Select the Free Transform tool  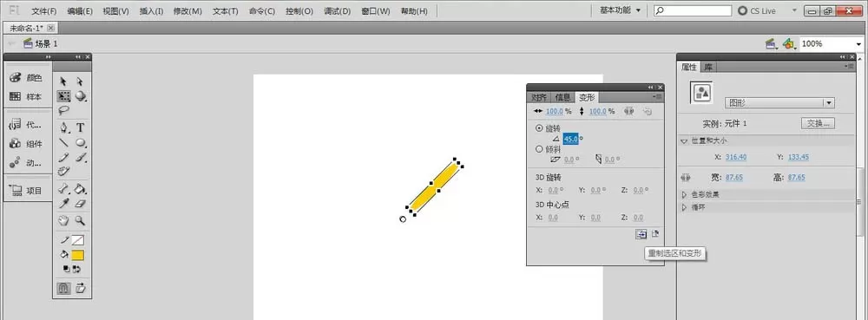[x=63, y=96]
